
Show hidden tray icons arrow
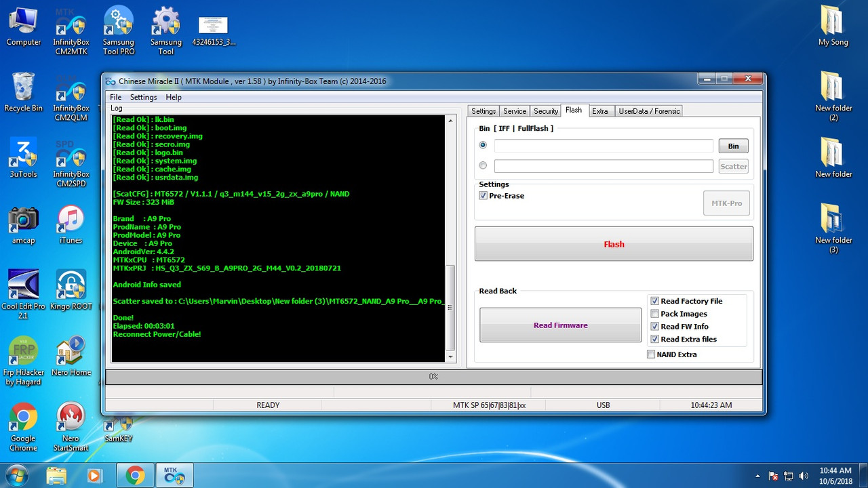(758, 476)
